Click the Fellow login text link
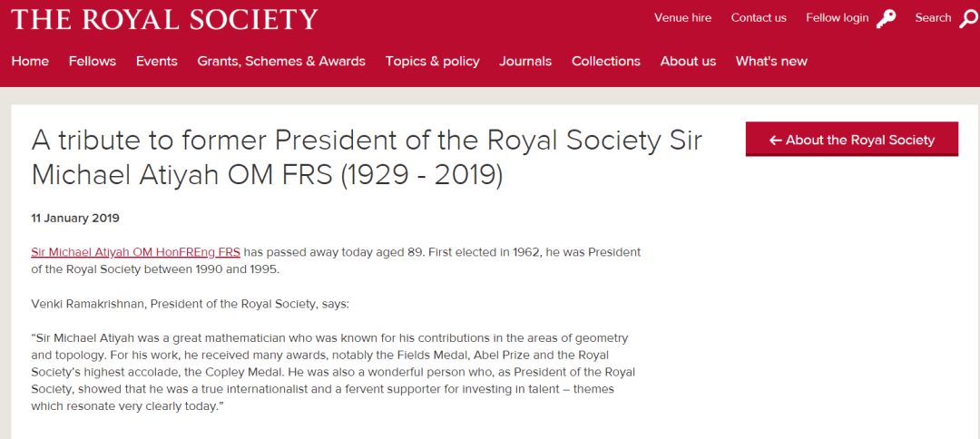This screenshot has height=439, width=980. [837, 18]
